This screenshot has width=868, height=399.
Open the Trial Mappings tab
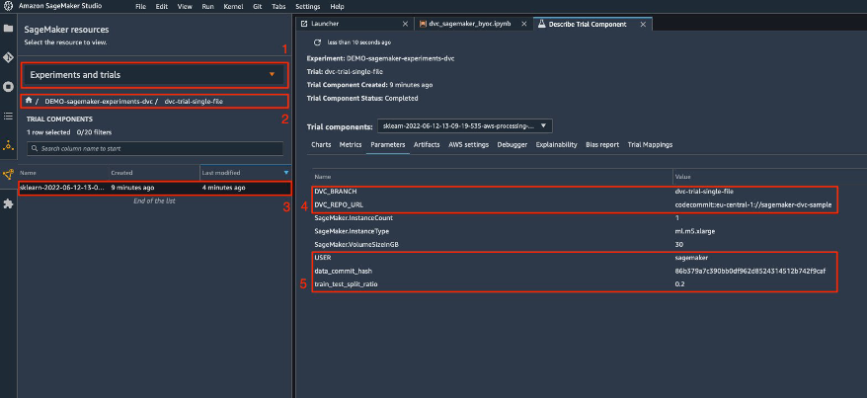tap(650, 144)
